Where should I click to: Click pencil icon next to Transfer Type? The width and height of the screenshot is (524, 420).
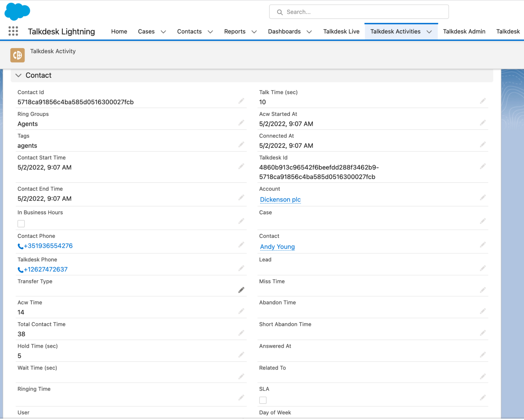[241, 290]
